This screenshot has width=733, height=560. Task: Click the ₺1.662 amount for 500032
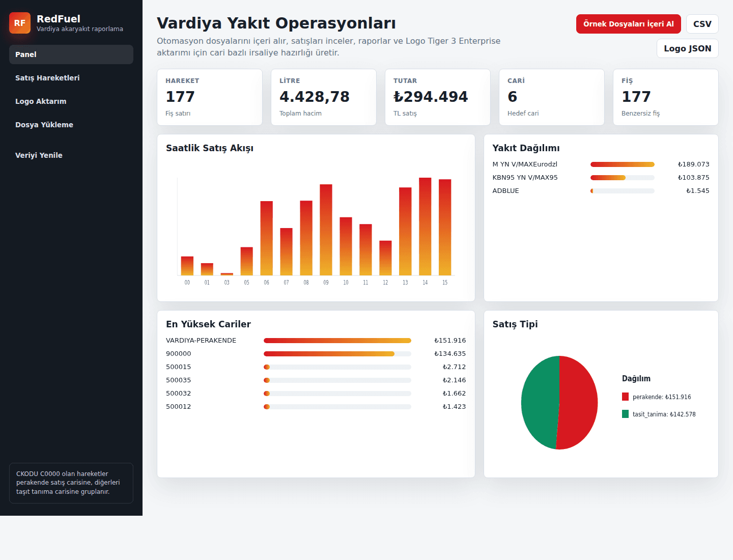click(454, 394)
